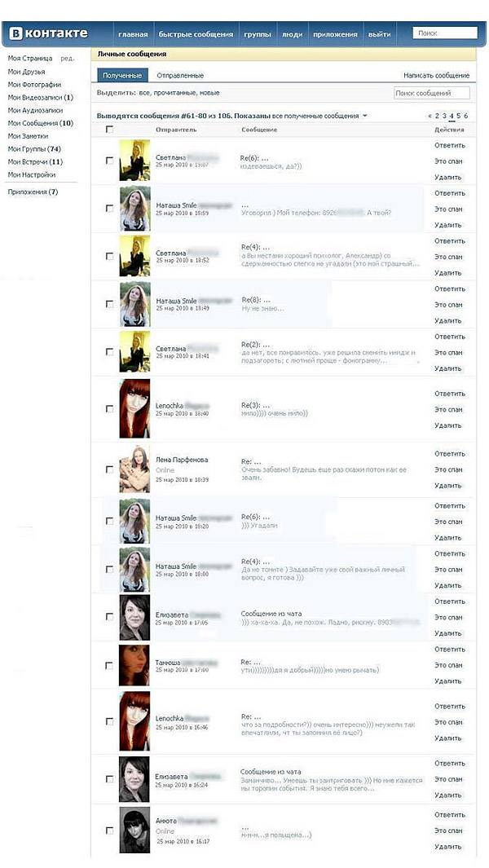Tick the select-all checkbox in header row

pos(110,130)
